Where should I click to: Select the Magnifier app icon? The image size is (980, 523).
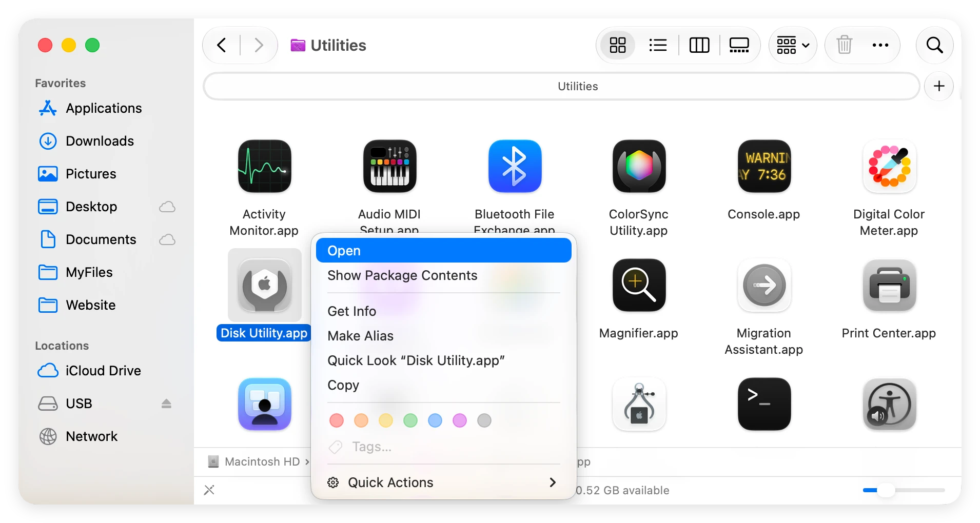pyautogui.click(x=639, y=285)
